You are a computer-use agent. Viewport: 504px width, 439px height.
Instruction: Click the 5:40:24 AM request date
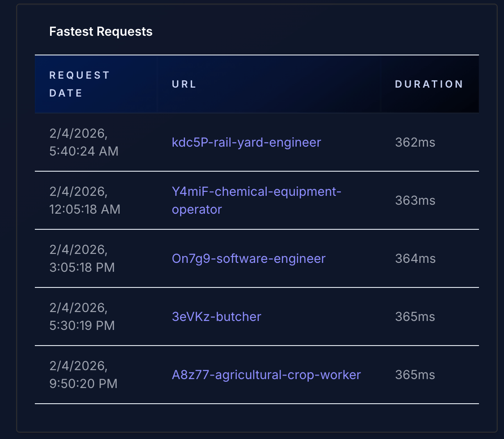[84, 142]
